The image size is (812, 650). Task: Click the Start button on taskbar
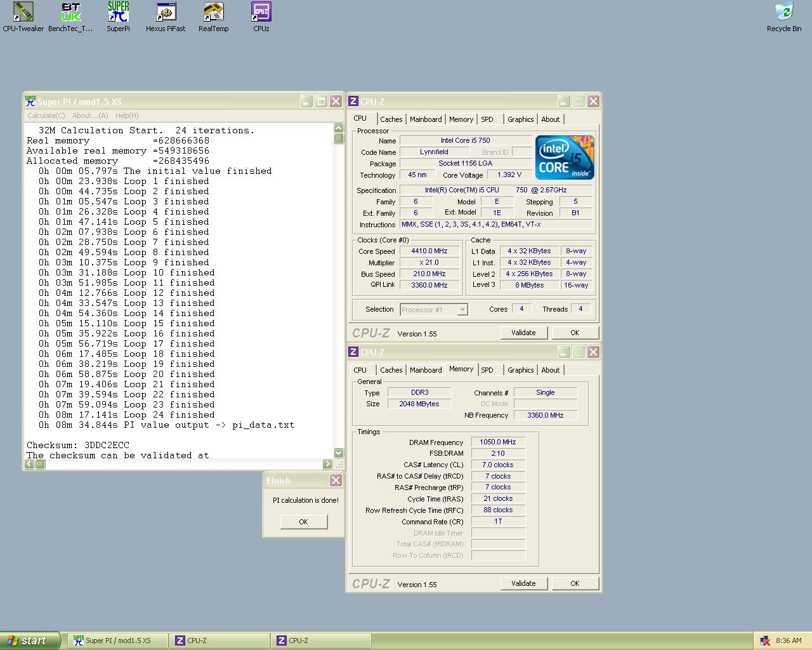point(30,640)
